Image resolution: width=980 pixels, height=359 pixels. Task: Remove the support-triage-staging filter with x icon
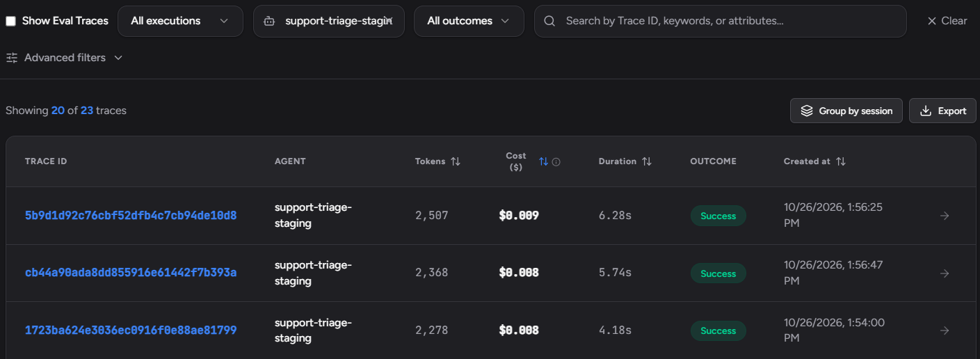pos(389,21)
